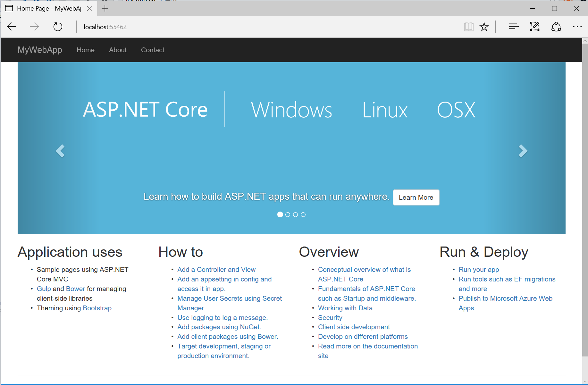
Task: Open the Contact navigation menu item
Action: click(x=153, y=50)
